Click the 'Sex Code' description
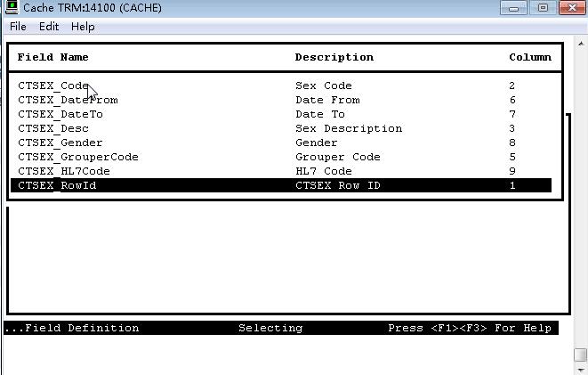This screenshot has height=375, width=588. (x=324, y=86)
